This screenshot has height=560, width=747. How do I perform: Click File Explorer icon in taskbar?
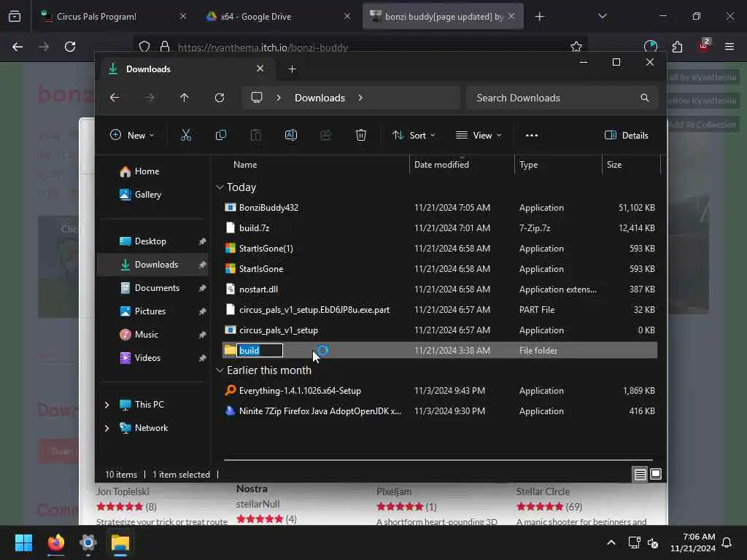coord(120,542)
